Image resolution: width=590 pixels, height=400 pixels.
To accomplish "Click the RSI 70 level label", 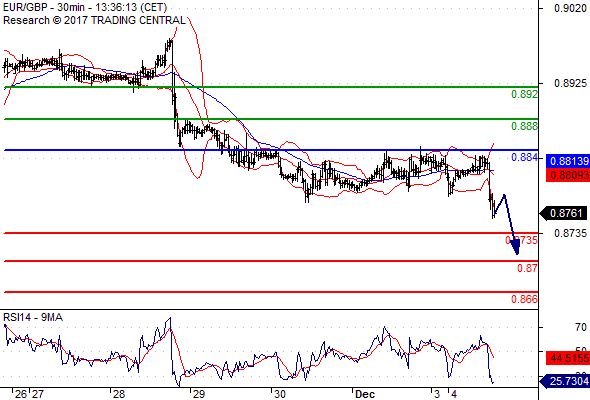I will pos(581,327).
